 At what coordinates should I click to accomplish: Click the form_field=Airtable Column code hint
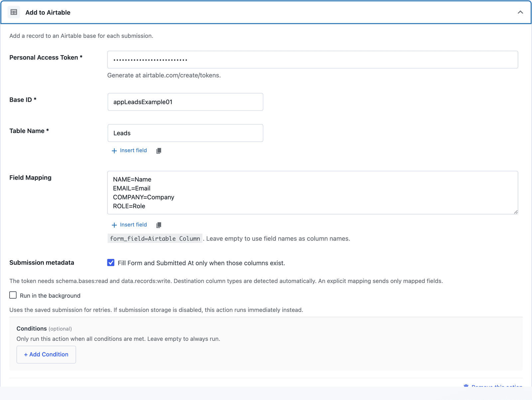coord(155,238)
